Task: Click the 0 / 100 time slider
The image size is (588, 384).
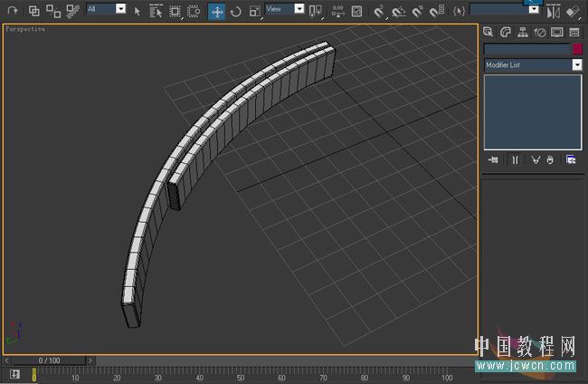Action: click(49, 360)
